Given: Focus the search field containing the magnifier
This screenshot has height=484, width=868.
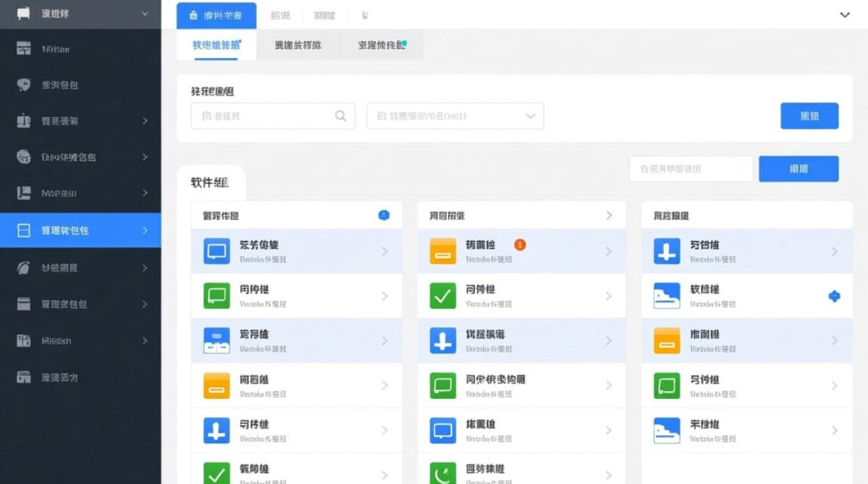Looking at the screenshot, I should pyautogui.click(x=273, y=116).
